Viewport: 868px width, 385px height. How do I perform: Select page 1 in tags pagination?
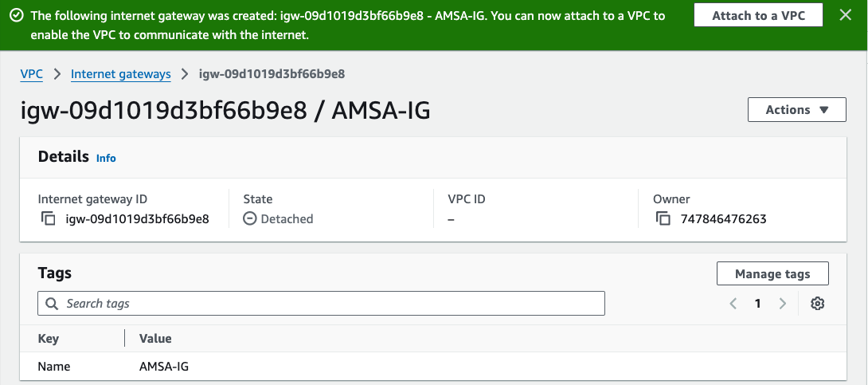[x=758, y=304]
